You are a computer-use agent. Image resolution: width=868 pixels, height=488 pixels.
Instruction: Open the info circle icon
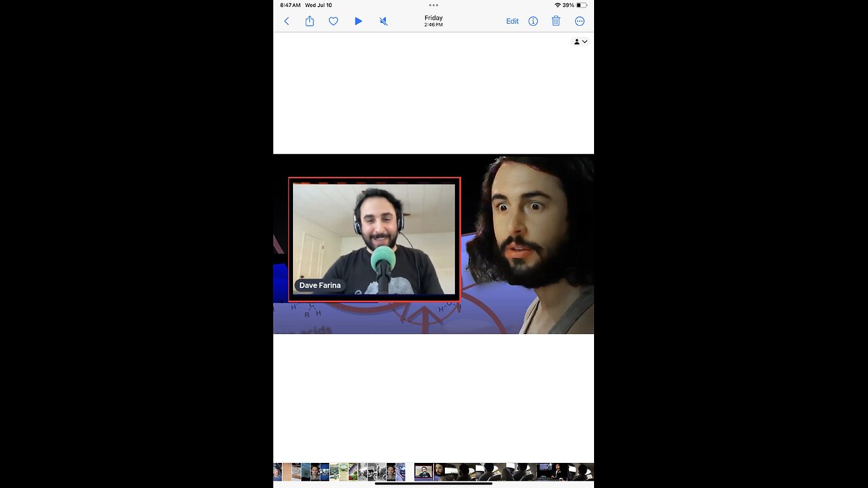(x=533, y=21)
